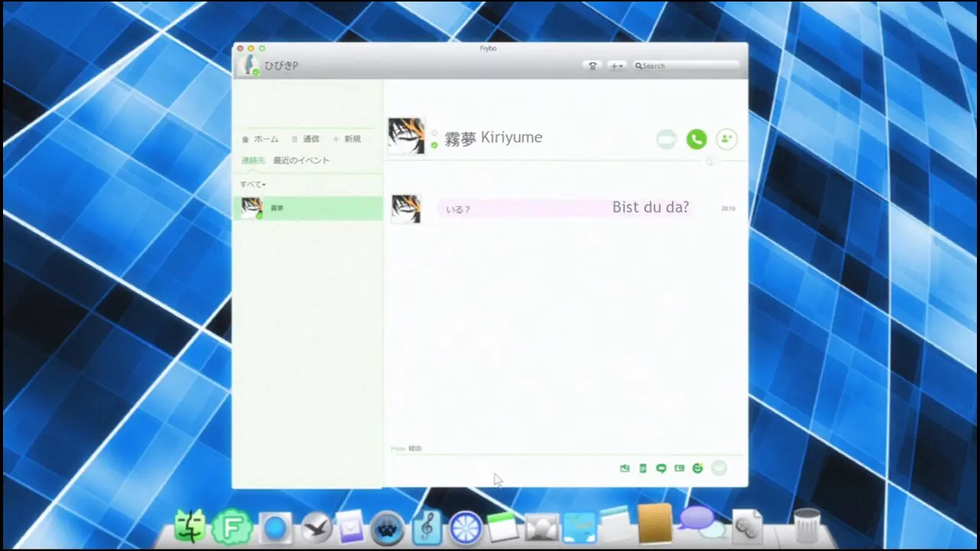Viewport: 980px width, 551px height.
Task: Expand the すべて contact filter dropdown
Action: [x=253, y=184]
